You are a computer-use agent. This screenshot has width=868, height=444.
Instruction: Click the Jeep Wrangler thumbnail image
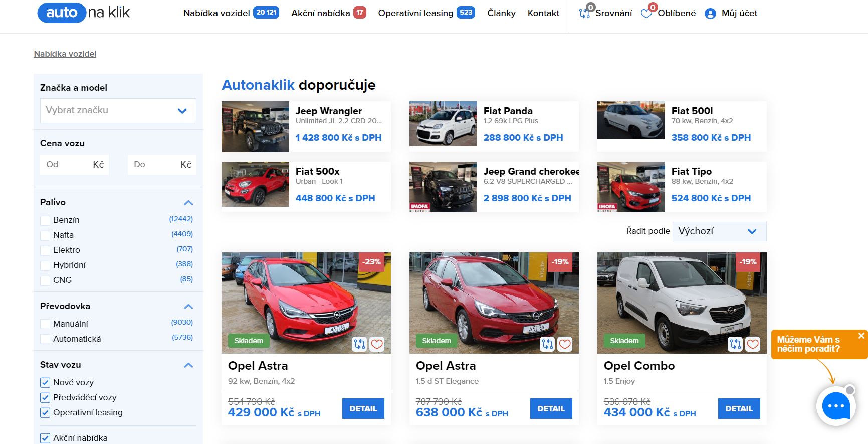255,126
